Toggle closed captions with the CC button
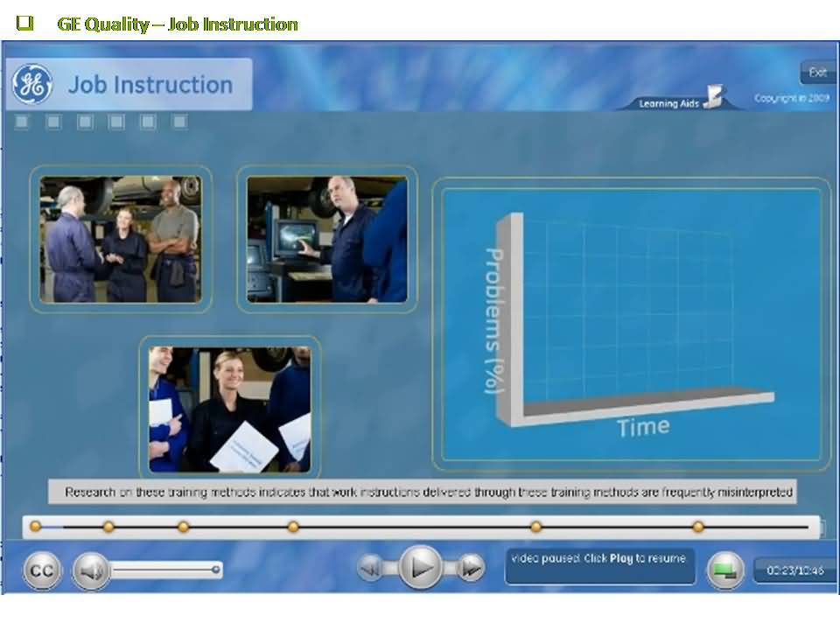This screenshot has height=630, width=840. coord(41,570)
